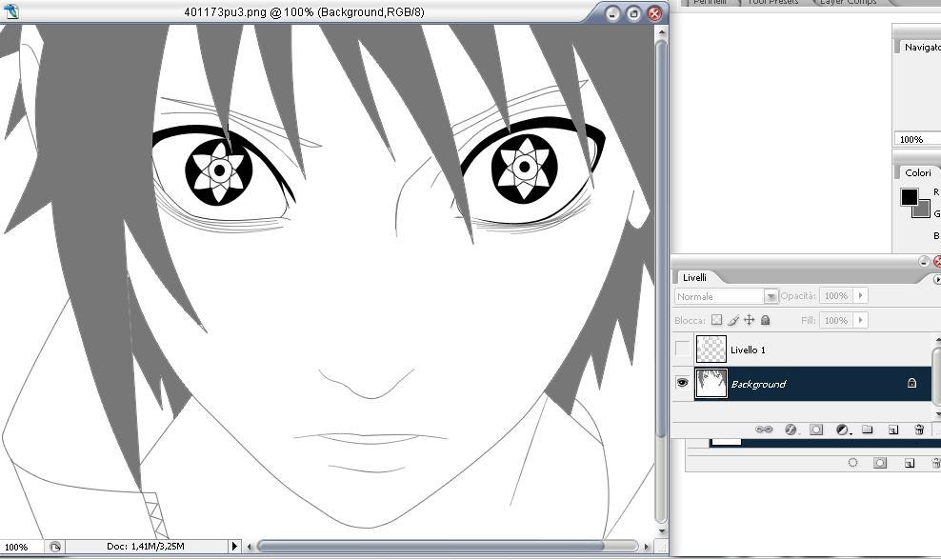Hide the Background layer with eye icon
941x560 pixels.
682,383
